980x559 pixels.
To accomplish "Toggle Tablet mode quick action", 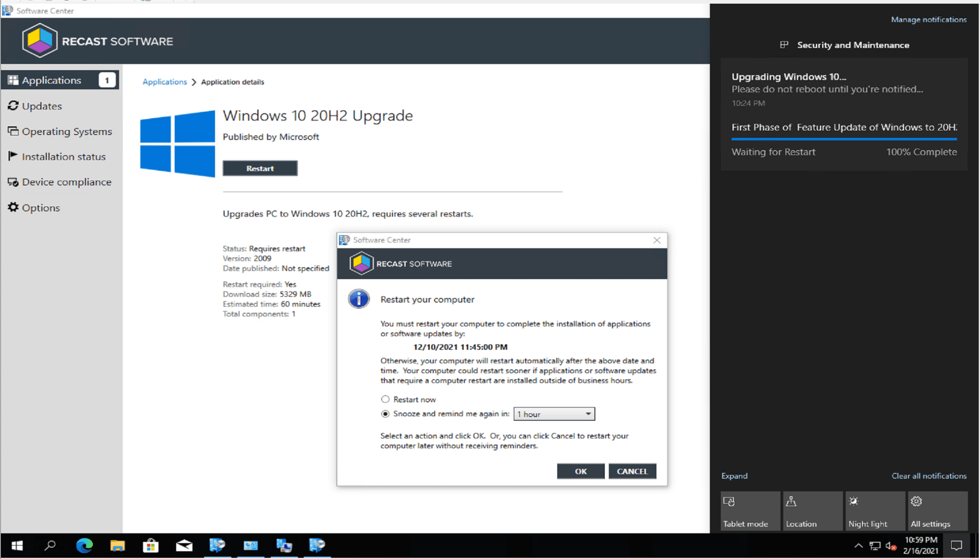I will [750, 511].
